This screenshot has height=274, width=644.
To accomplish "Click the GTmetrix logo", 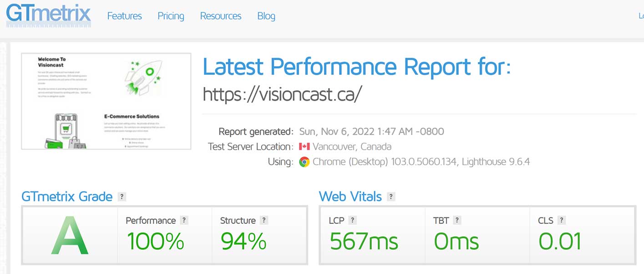I will (48, 15).
